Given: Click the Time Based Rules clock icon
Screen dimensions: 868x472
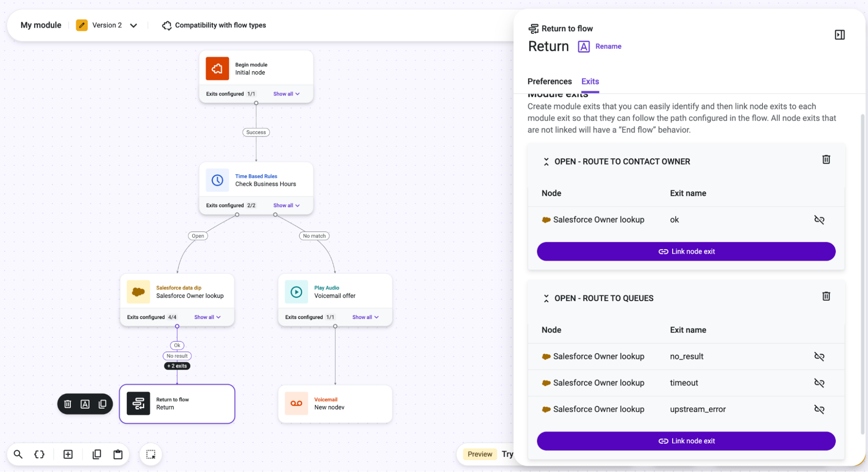Looking at the screenshot, I should 217,180.
